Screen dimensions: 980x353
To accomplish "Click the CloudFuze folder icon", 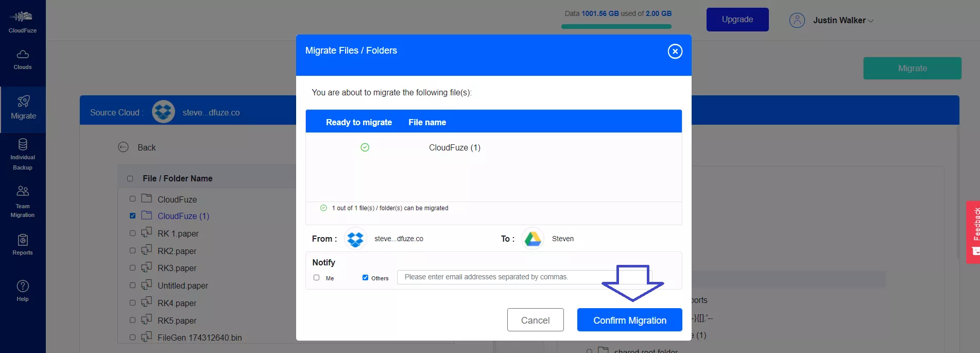I will pos(147,198).
